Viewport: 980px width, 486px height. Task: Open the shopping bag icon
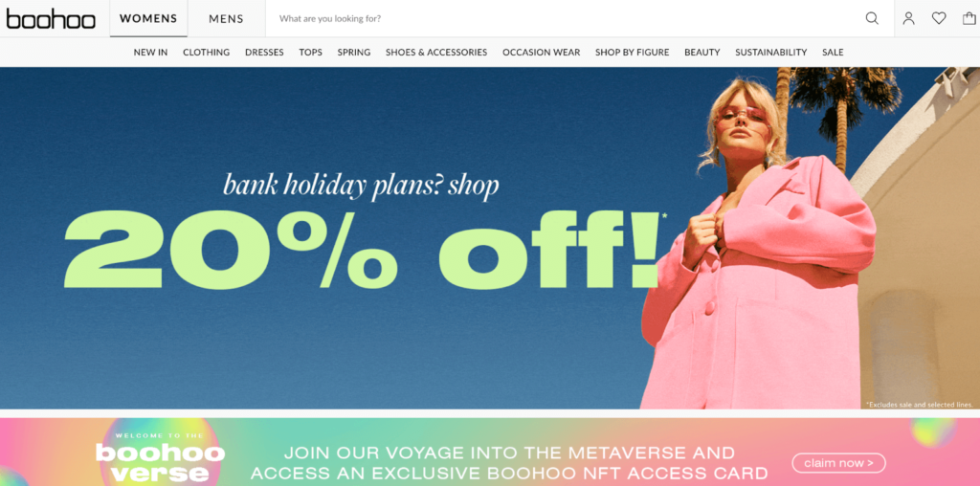(969, 19)
